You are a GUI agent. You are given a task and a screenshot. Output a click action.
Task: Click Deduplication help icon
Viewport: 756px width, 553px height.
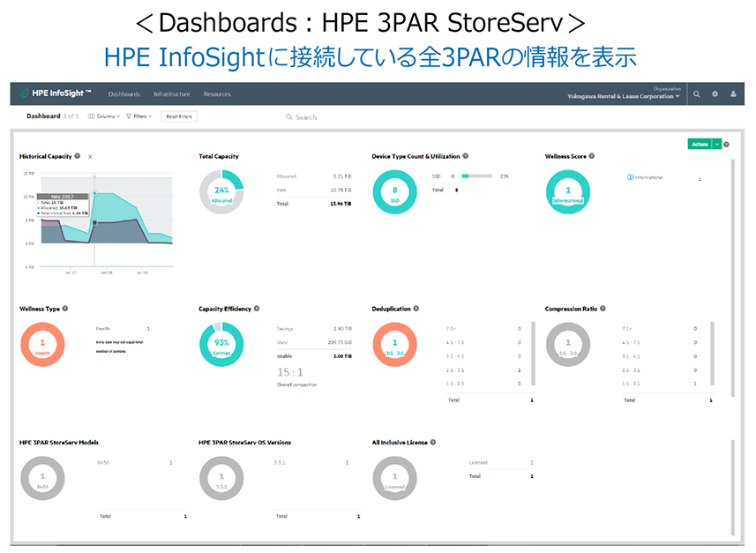point(416,308)
